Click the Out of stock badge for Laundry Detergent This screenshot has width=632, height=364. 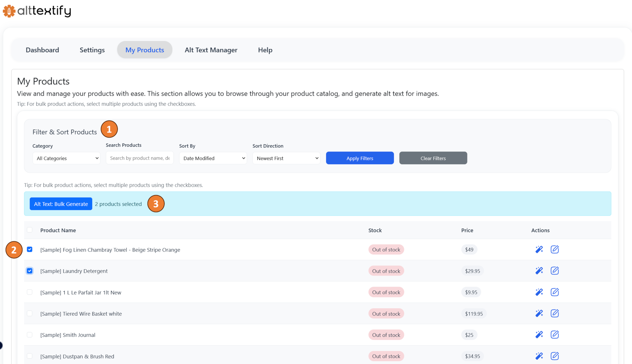point(386,271)
